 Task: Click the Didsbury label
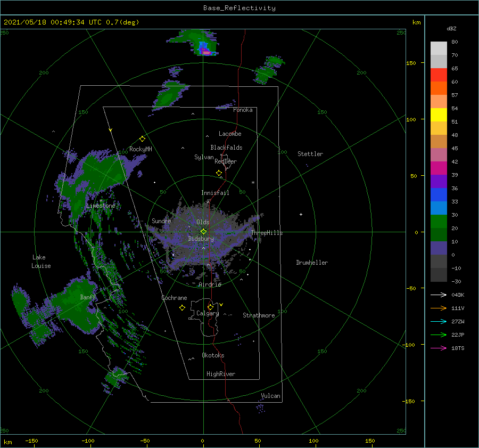tap(201, 239)
